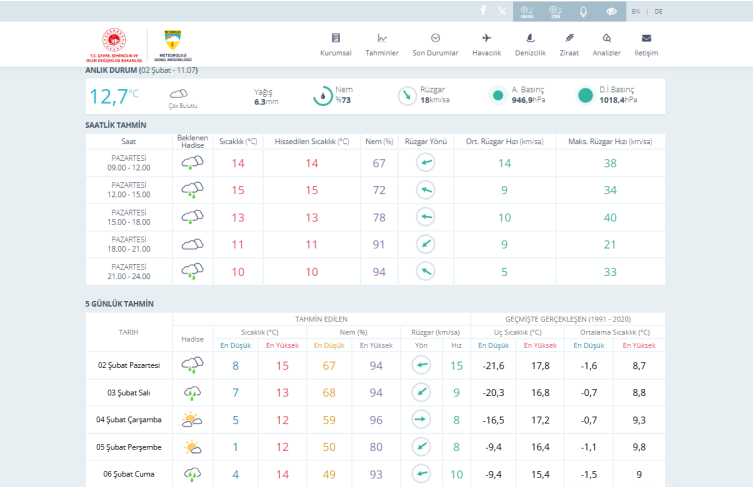This screenshot has height=487, width=753.
Task: Click the microphone voice icon in top bar
Action: click(x=584, y=11)
